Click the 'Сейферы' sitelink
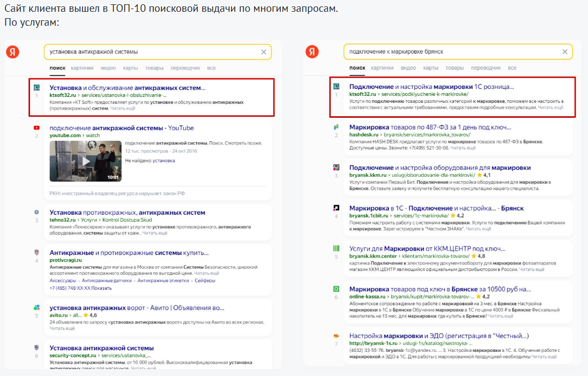The width and height of the screenshot is (588, 376). [205, 281]
